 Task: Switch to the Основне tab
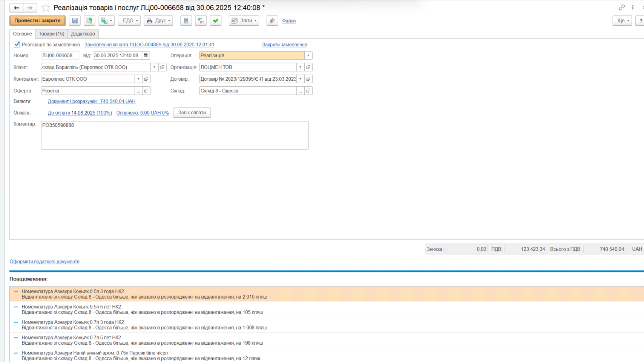point(23,34)
